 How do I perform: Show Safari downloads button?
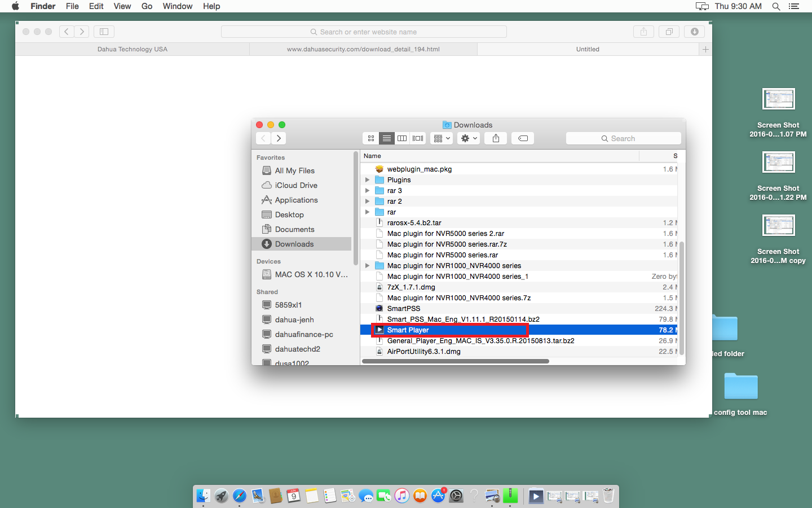point(695,32)
